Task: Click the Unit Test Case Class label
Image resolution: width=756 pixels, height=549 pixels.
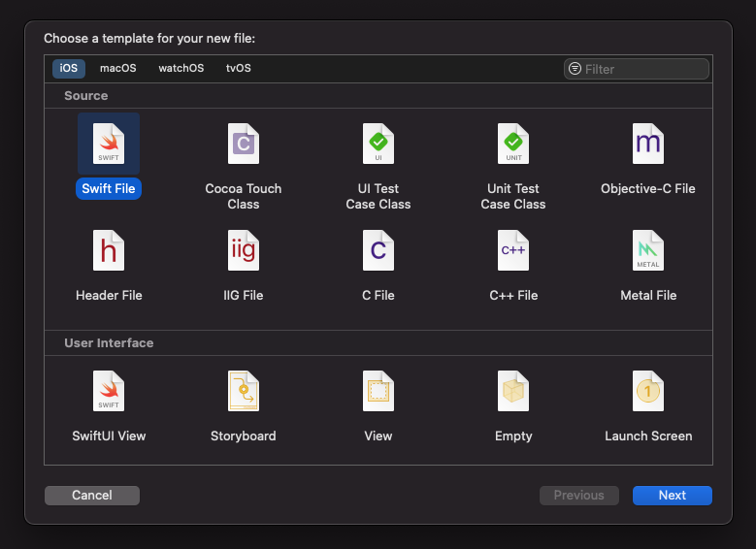Action: click(513, 196)
